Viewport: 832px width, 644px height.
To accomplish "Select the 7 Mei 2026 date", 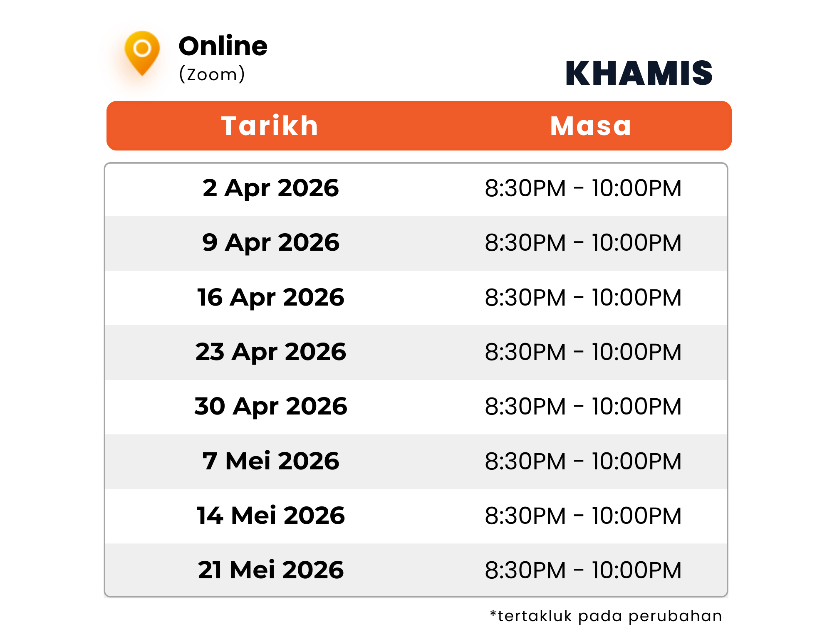I will point(271,461).
